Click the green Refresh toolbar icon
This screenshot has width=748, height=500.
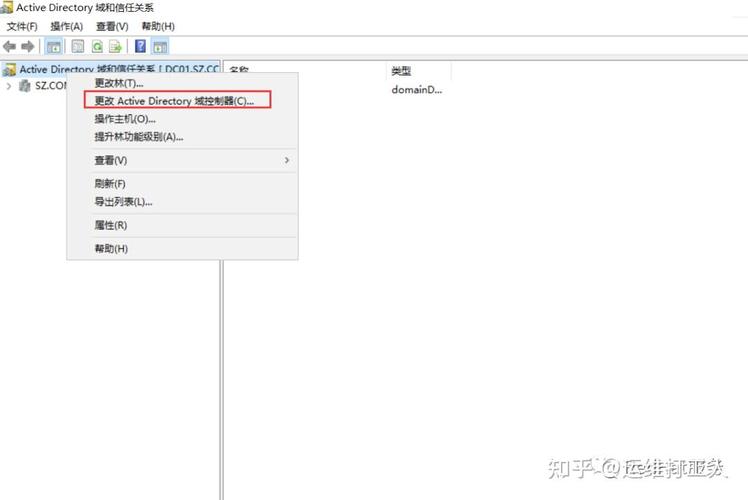[x=97, y=46]
